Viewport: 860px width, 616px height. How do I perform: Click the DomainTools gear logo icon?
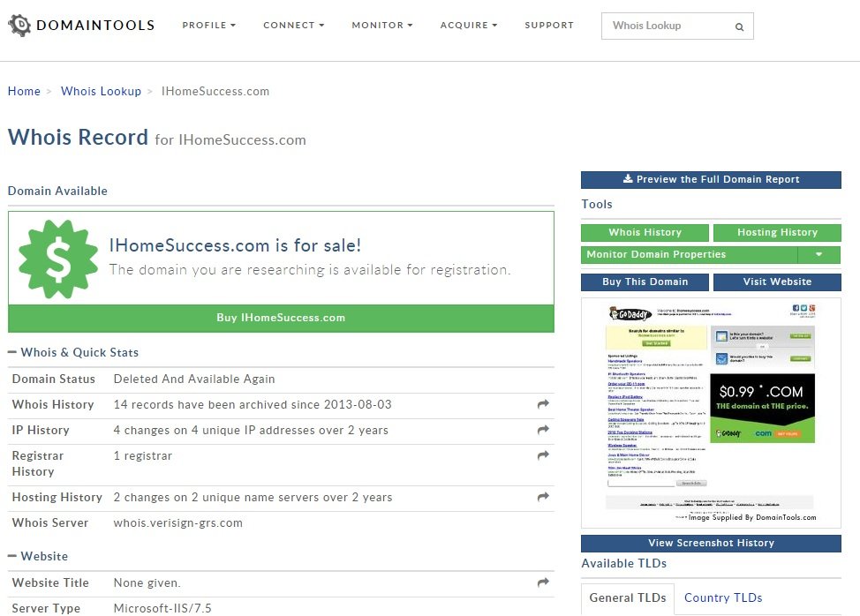[x=19, y=26]
